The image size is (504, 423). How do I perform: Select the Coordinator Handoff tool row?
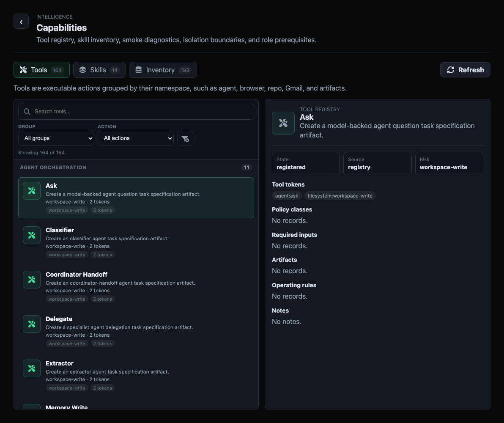point(136,287)
